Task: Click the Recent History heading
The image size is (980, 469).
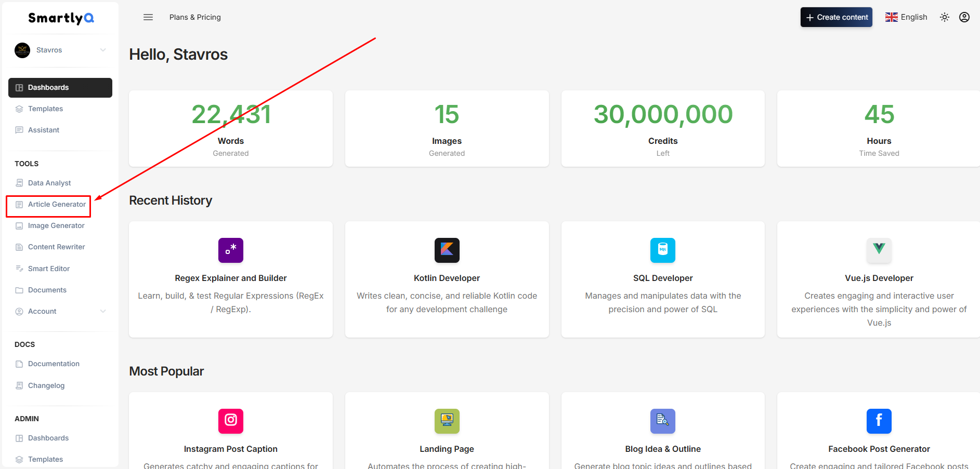Action: pyautogui.click(x=171, y=200)
